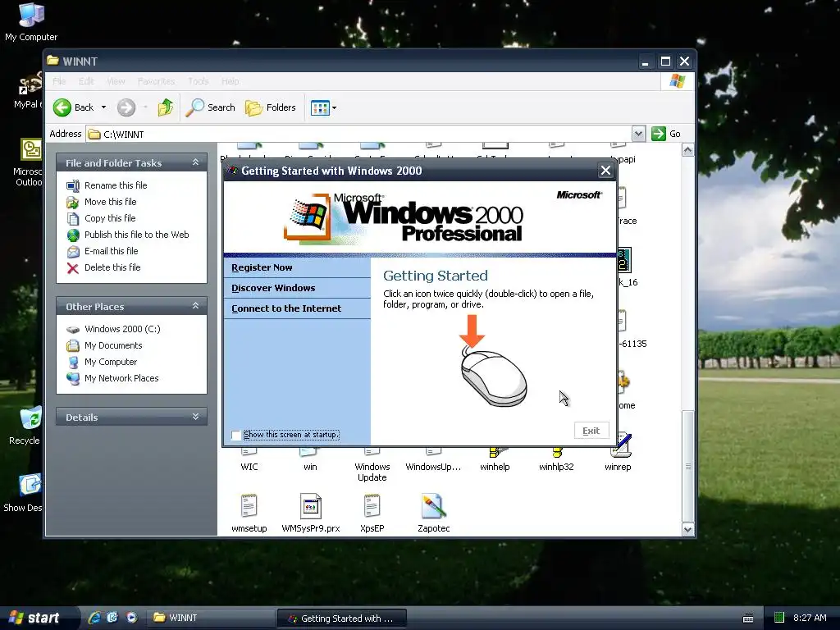840x630 pixels.
Task: Open the File menu
Action: 59,81
